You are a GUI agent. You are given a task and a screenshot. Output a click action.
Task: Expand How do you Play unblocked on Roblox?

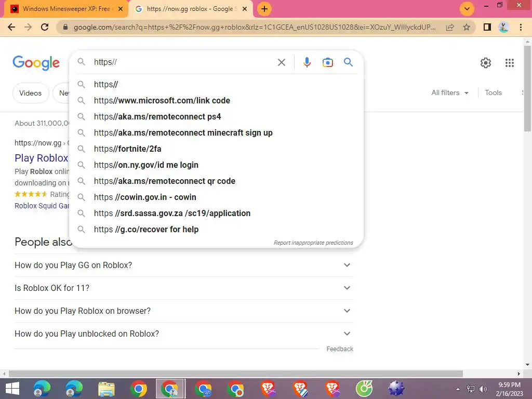pyautogui.click(x=183, y=334)
